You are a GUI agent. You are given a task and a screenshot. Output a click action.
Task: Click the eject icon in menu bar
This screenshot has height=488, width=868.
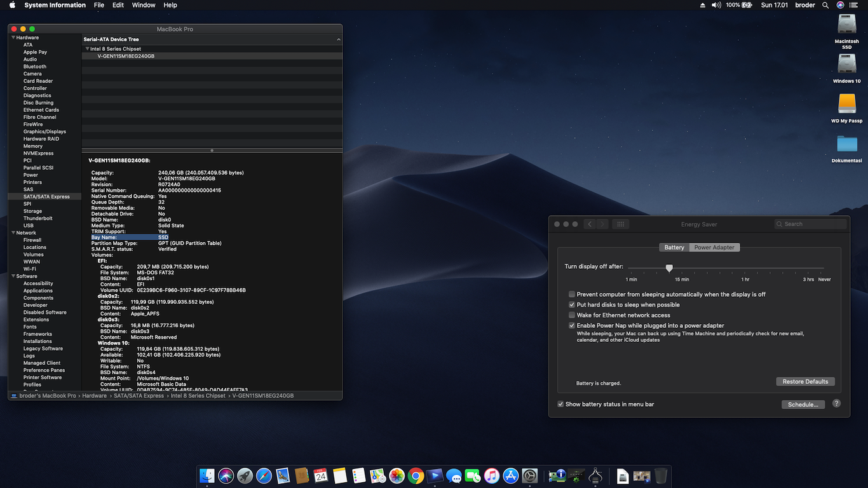click(x=702, y=5)
